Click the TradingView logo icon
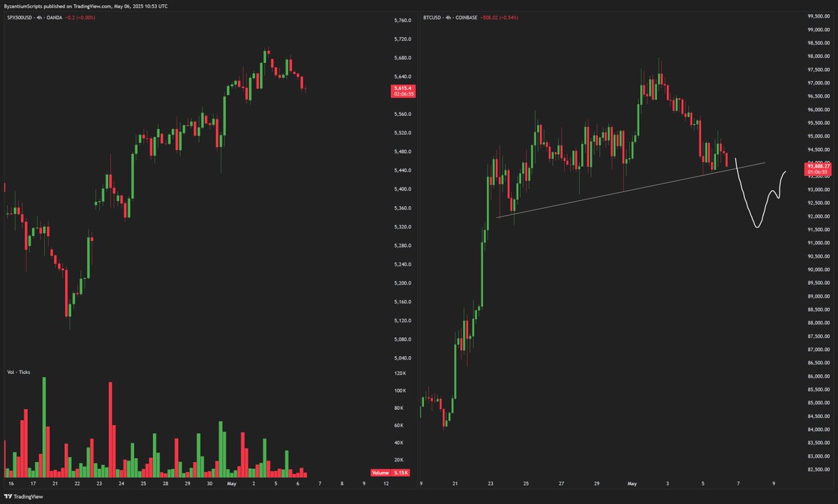 click(x=8, y=496)
